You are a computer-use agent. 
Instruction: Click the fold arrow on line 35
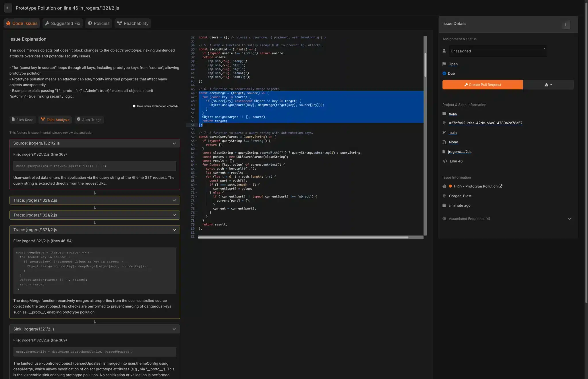196,49
